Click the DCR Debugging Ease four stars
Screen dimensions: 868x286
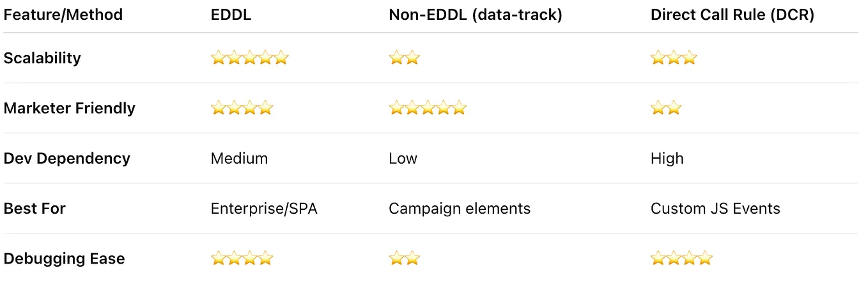681,258
